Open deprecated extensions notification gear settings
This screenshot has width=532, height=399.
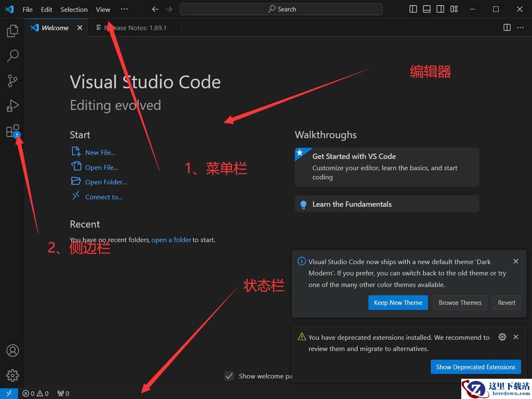pyautogui.click(x=502, y=337)
